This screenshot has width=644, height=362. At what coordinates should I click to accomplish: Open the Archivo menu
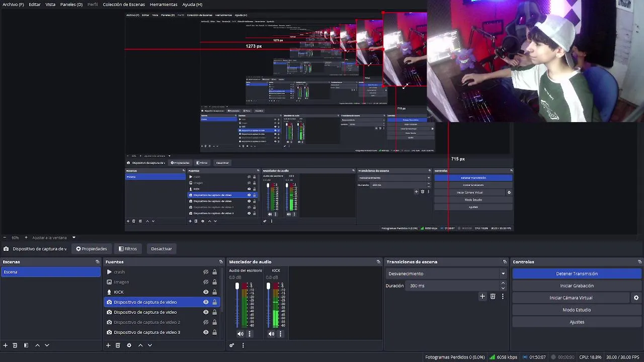13,5
